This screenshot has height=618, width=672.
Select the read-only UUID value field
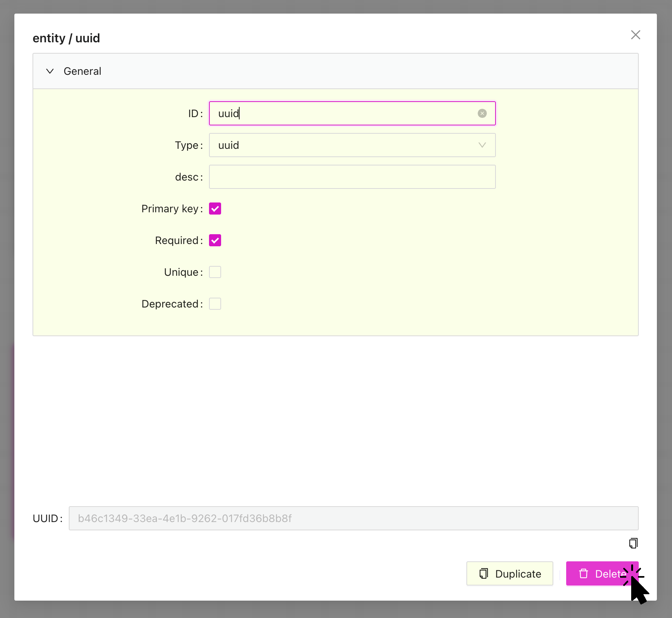[353, 518]
